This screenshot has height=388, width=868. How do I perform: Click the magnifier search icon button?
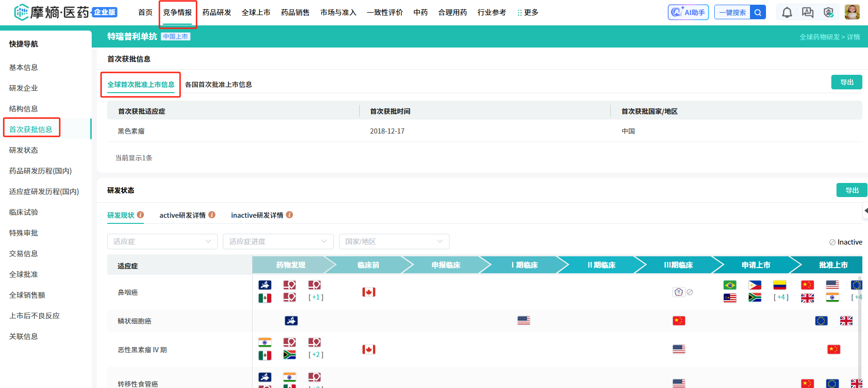tap(758, 13)
